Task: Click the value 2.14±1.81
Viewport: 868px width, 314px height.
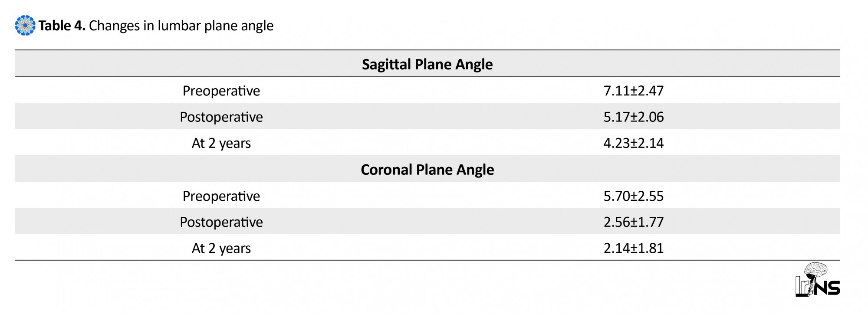Action: 634,248
